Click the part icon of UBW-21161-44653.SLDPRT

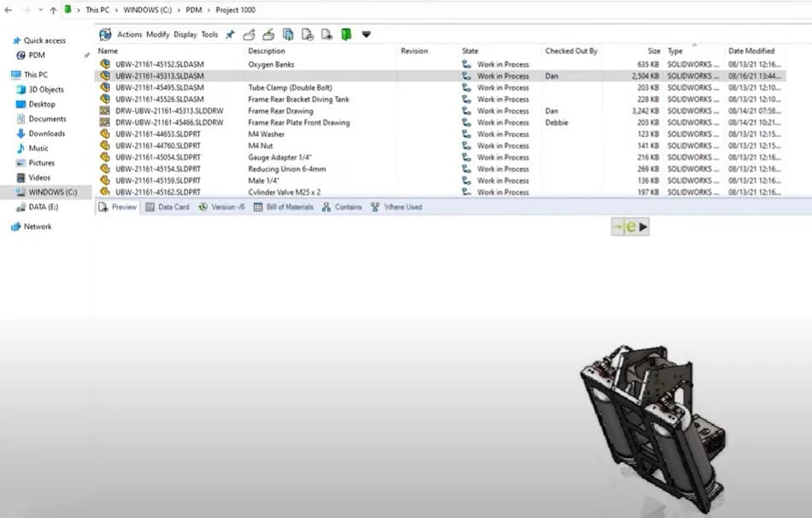pyautogui.click(x=105, y=133)
